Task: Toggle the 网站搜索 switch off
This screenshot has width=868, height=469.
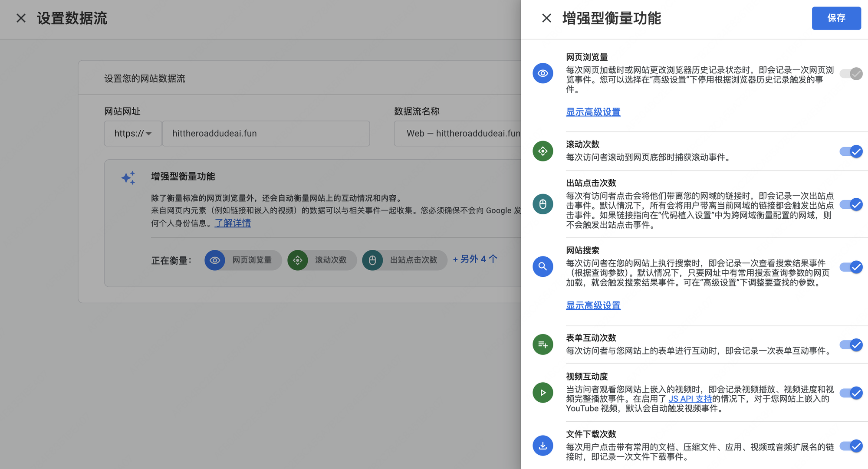Action: point(851,267)
